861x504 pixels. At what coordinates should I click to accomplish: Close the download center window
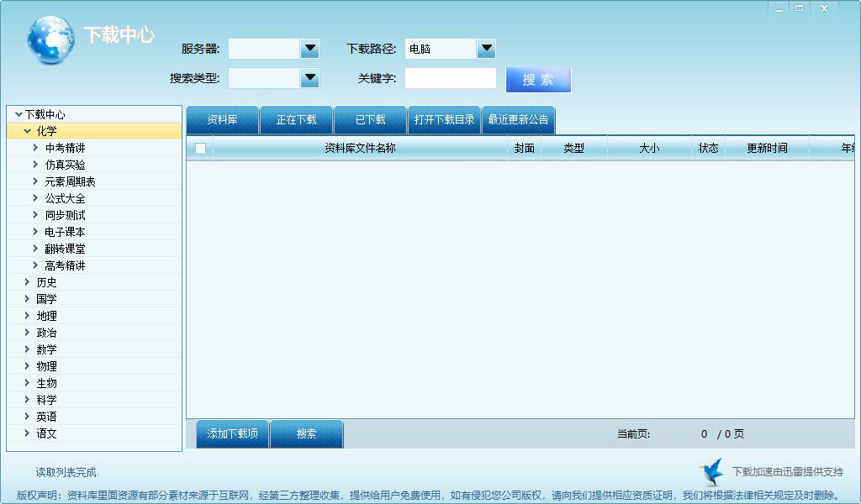[x=824, y=8]
